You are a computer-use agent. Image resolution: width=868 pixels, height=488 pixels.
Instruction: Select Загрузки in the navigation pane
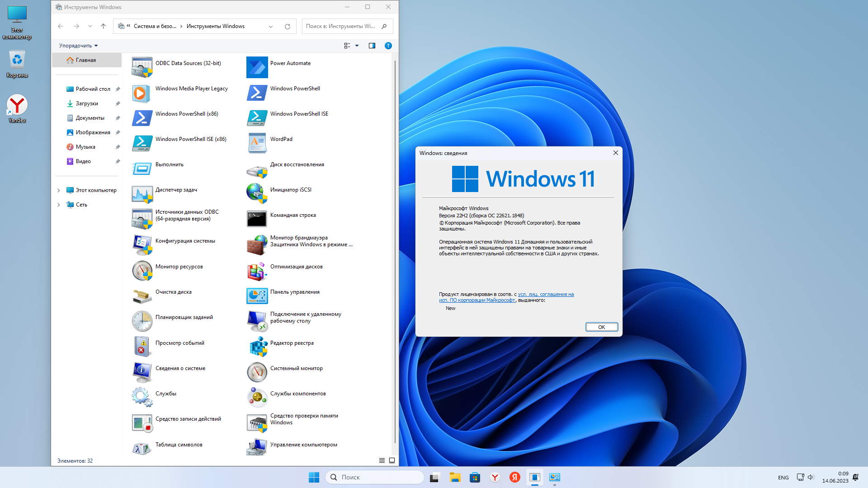pyautogui.click(x=87, y=103)
